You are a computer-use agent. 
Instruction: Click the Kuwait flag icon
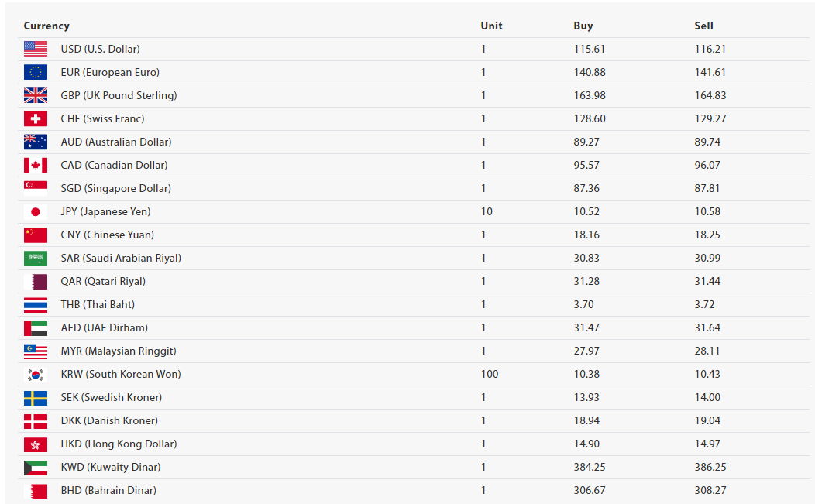click(36, 467)
